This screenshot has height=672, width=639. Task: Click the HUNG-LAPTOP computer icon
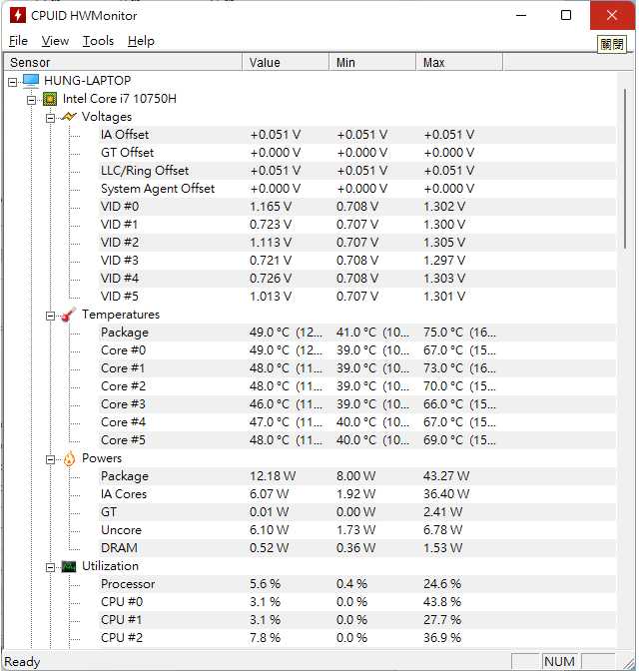point(31,81)
